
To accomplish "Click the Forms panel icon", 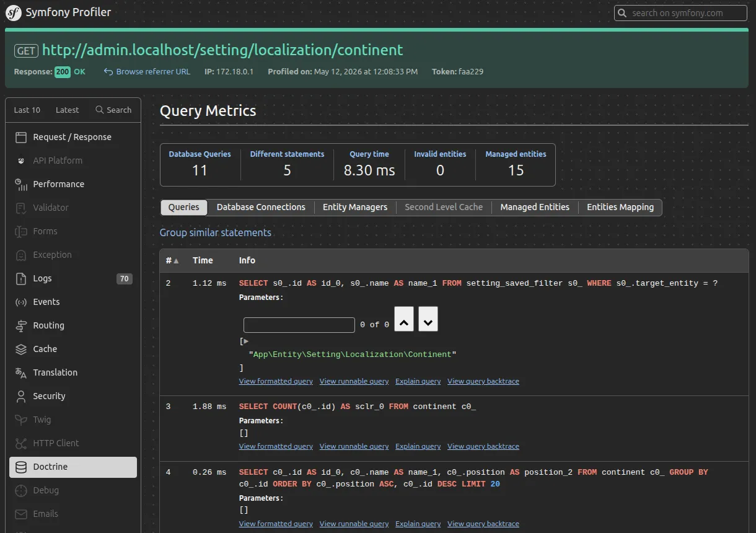I will pyautogui.click(x=21, y=231).
